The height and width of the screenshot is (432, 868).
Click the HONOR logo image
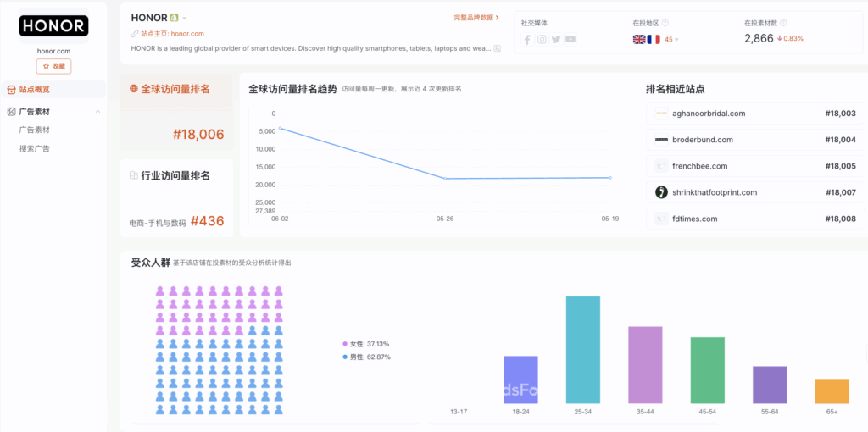pos(53,26)
